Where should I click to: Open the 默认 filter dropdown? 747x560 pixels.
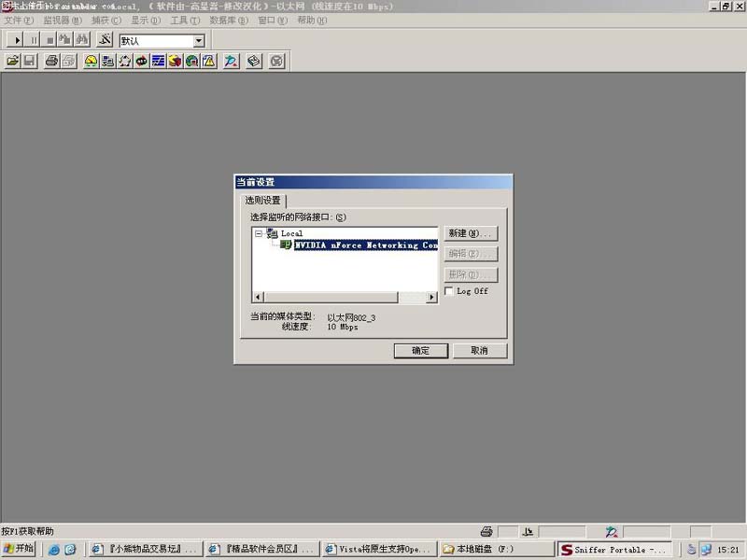tap(199, 41)
